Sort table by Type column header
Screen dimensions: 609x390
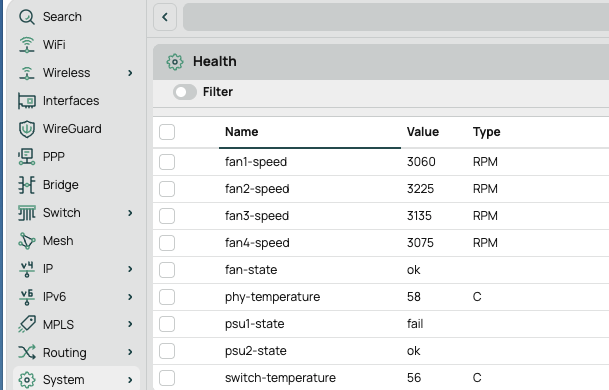point(487,132)
